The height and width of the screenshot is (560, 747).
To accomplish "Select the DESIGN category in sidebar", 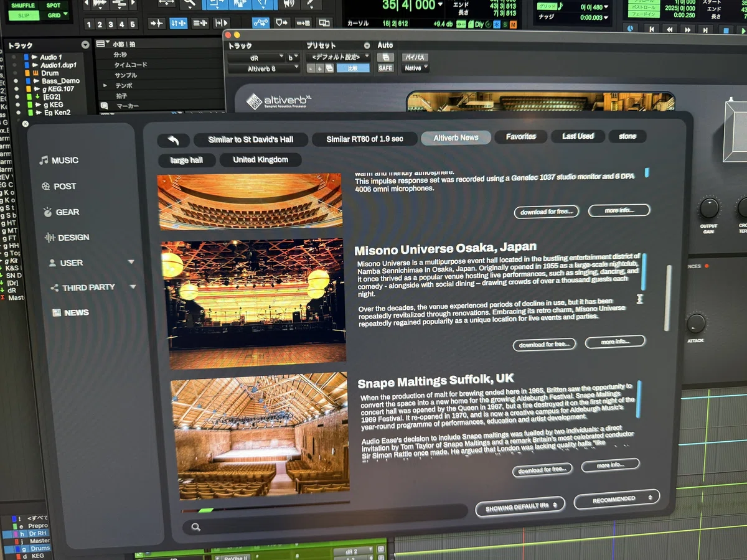I will (x=67, y=238).
